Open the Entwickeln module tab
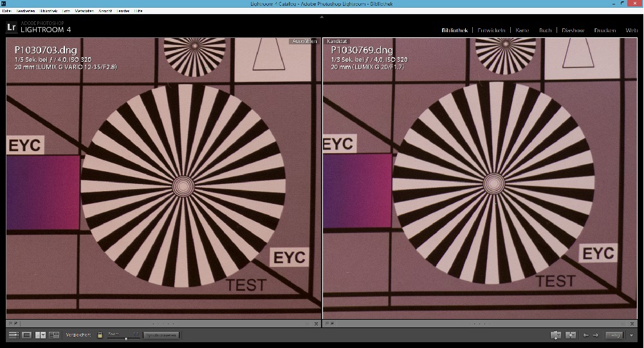Viewport: 644px width, 348px height. click(492, 30)
